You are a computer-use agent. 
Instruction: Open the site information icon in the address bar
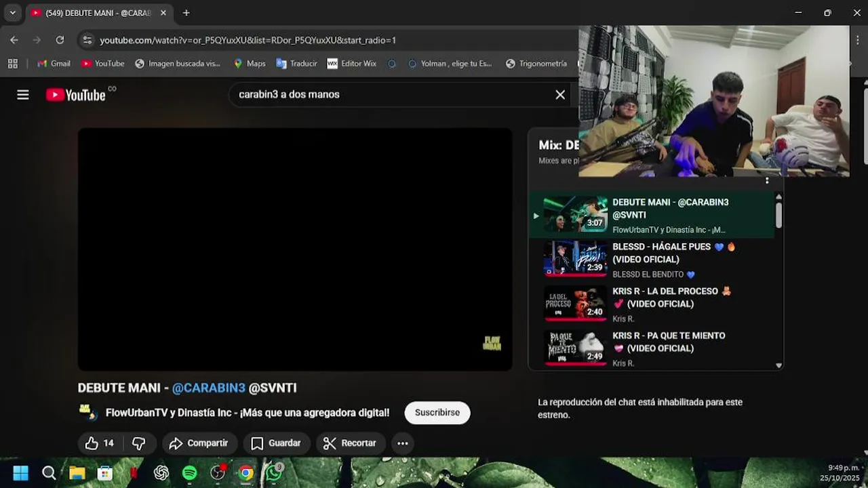(87, 40)
